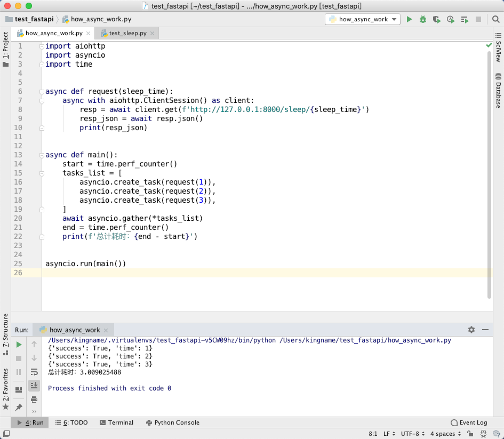Open the Project tool window
Viewport: 504px width, 439px height.
coord(5,49)
